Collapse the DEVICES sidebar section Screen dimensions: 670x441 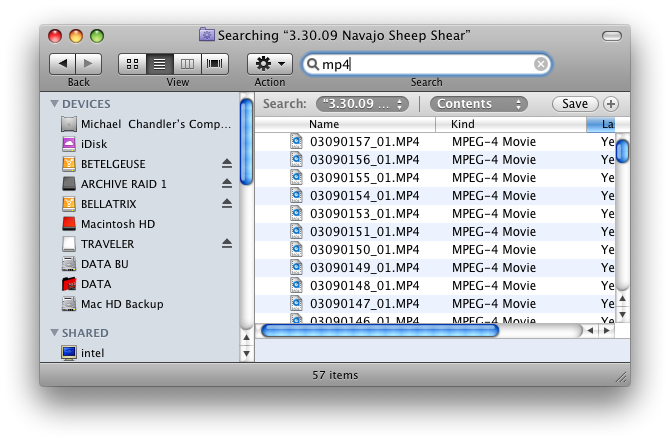[54, 104]
